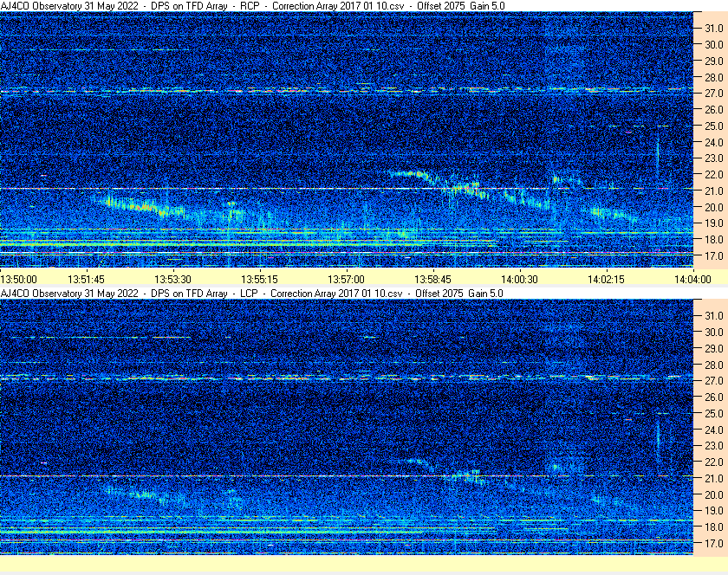Viewport: 728px width, 575px height.
Task: Click the 13:58:45 time label
Action: pos(432,280)
